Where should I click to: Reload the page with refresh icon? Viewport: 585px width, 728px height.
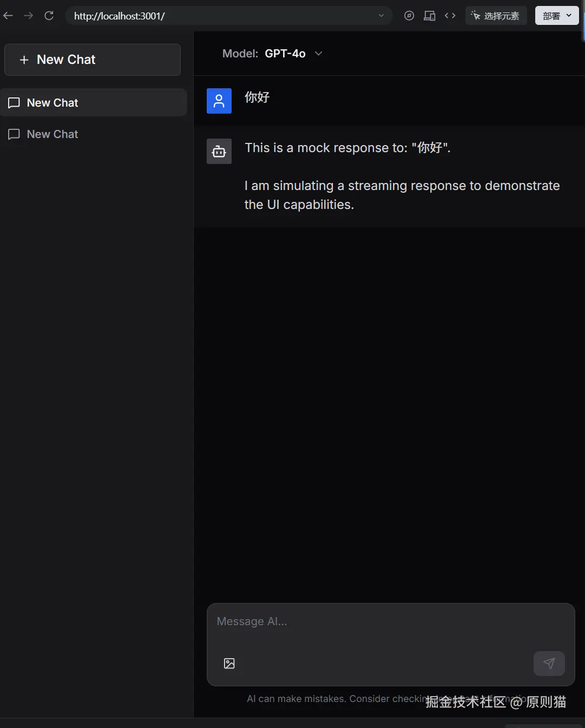pyautogui.click(x=49, y=16)
